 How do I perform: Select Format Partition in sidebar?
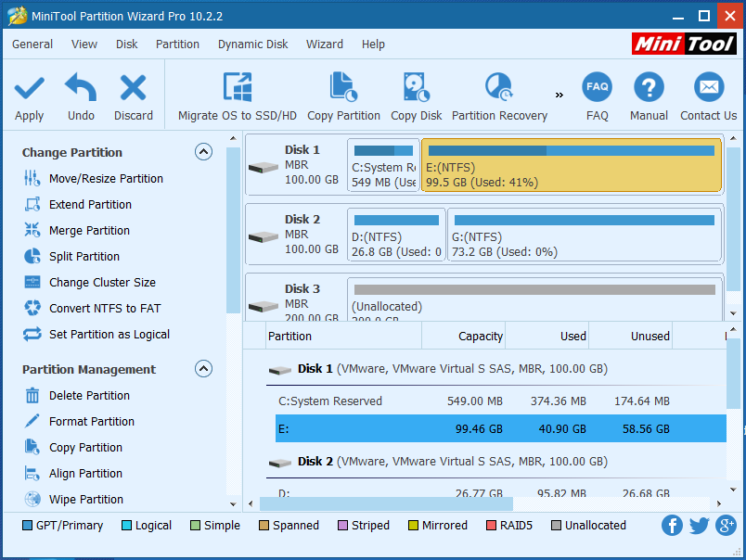tap(79, 421)
